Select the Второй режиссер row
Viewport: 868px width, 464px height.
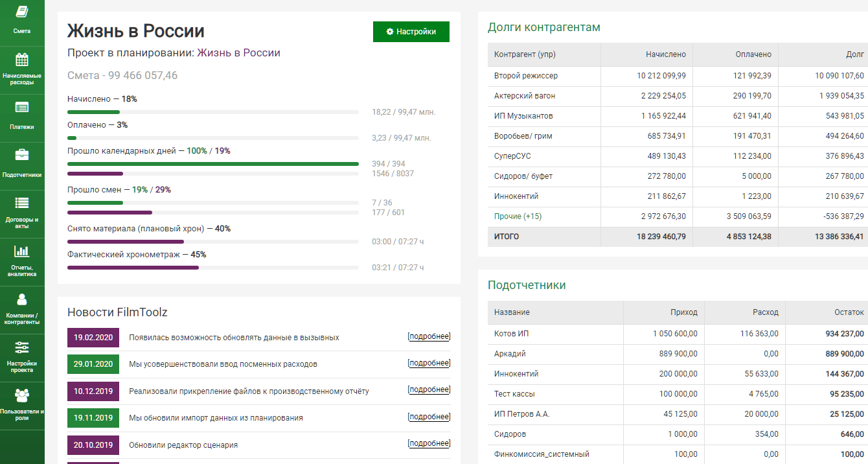pyautogui.click(x=678, y=76)
